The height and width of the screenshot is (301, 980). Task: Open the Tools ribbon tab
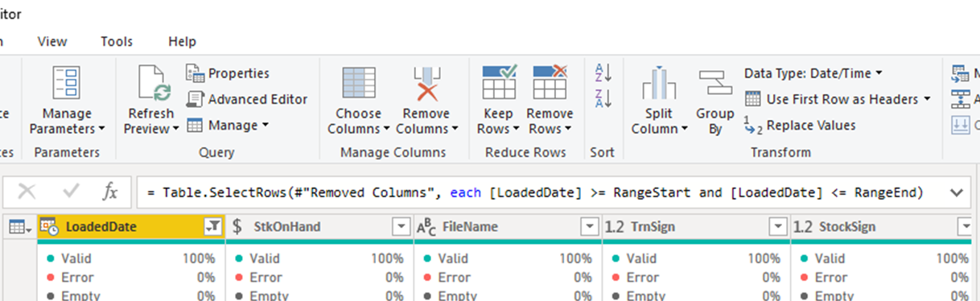pos(117,41)
